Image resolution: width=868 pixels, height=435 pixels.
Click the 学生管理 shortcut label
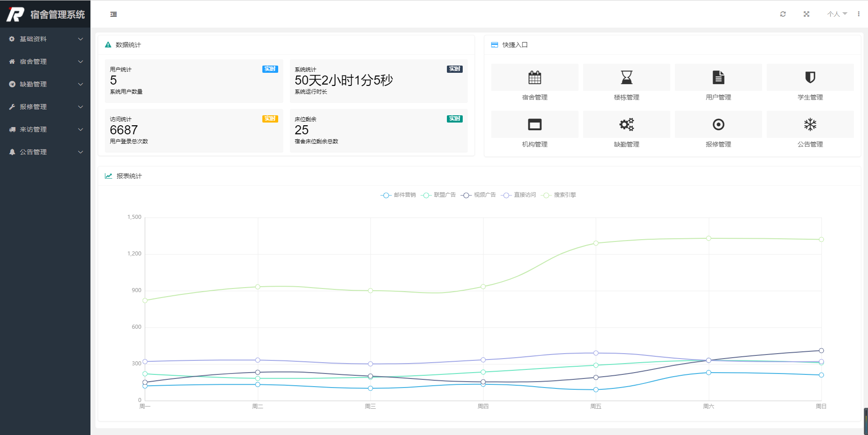(x=810, y=97)
